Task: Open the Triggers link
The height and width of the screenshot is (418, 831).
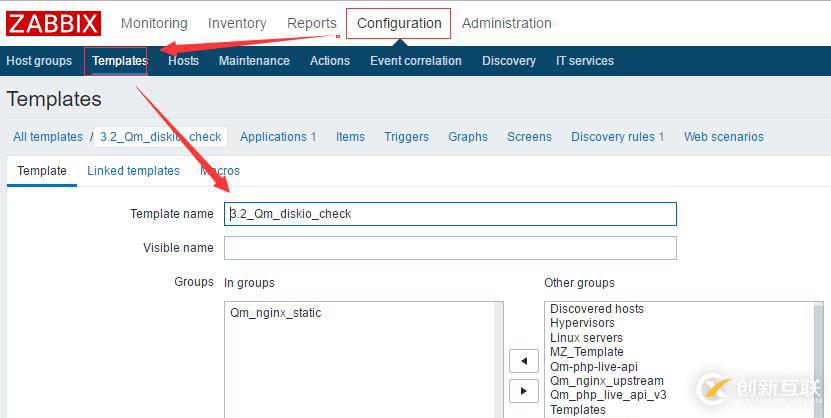Action: coord(406,137)
